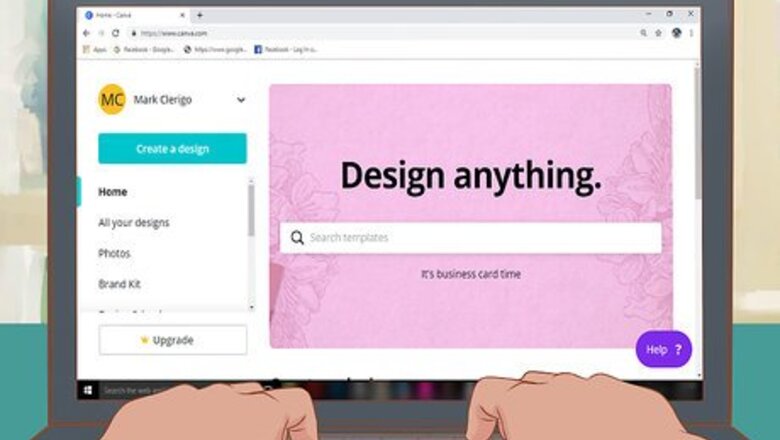Bookmark this page with the star icon
The image size is (780, 440).
tap(659, 33)
